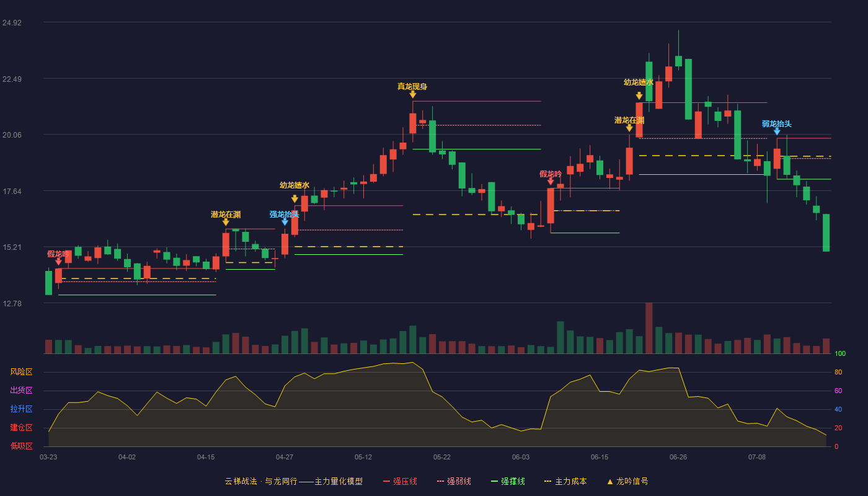Click the June 幼龙嬉水 yellow arrow marker

tap(639, 96)
